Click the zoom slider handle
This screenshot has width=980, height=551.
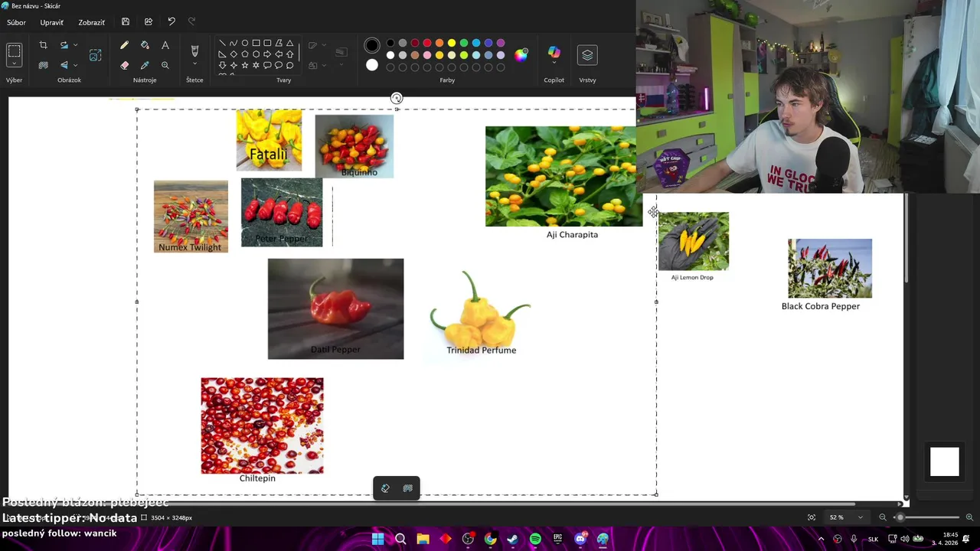(900, 517)
